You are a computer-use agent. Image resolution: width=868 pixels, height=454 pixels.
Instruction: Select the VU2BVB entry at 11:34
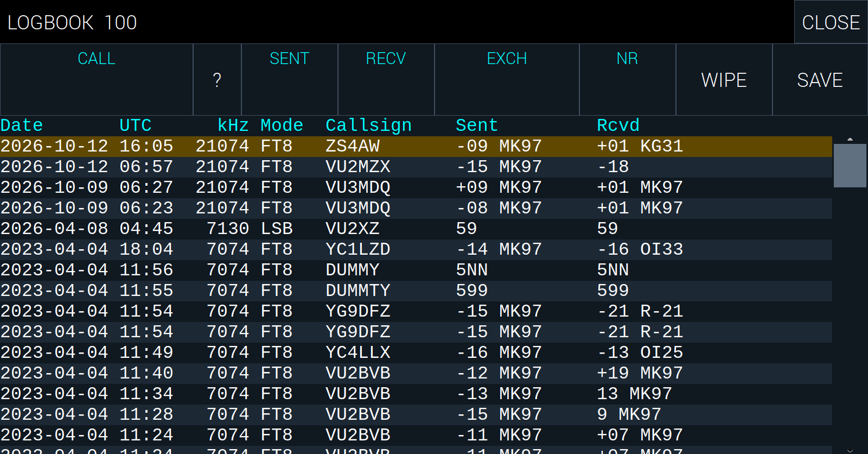tap(416, 394)
